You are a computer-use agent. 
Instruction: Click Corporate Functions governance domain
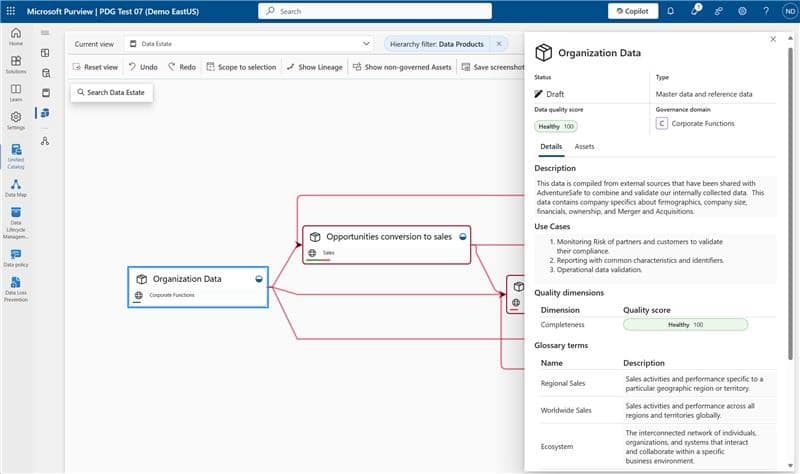(x=695, y=123)
